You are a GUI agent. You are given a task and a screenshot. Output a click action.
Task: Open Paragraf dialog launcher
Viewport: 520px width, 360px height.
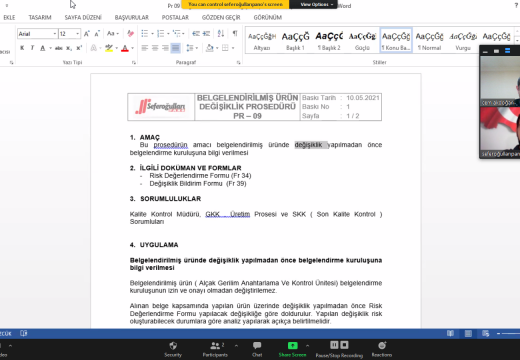[239, 62]
